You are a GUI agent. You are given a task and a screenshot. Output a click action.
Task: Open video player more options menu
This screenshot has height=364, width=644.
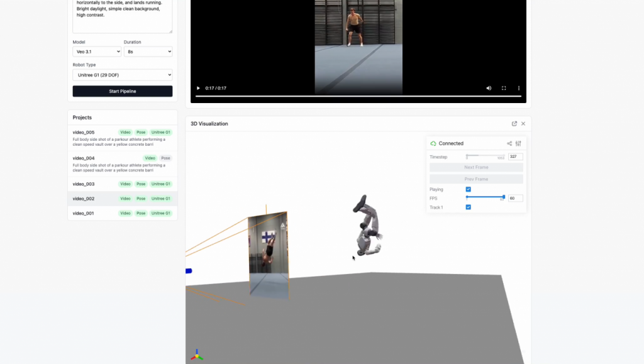519,88
